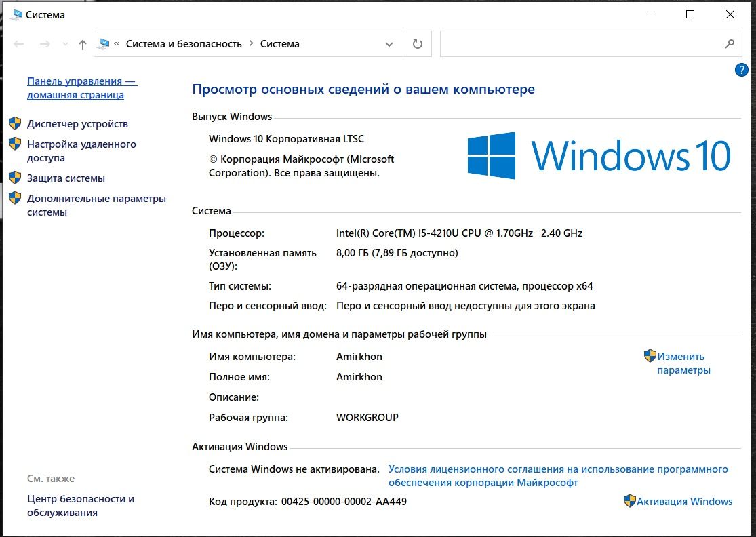Click the computer icon in the address bar

pos(103,44)
